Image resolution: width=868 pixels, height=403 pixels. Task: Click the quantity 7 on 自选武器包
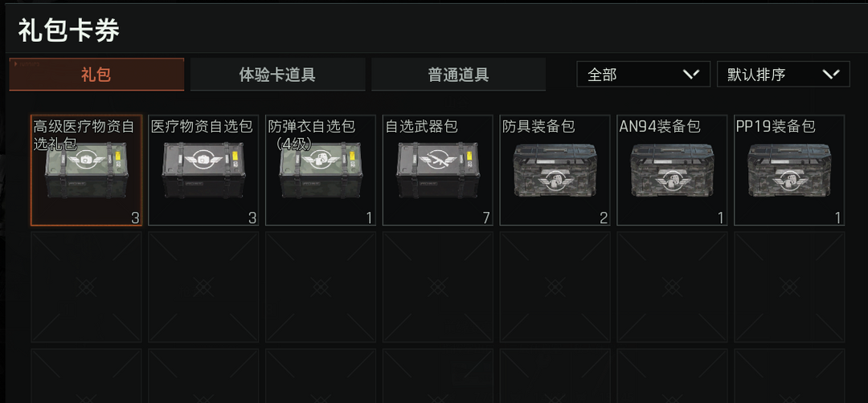(x=486, y=218)
